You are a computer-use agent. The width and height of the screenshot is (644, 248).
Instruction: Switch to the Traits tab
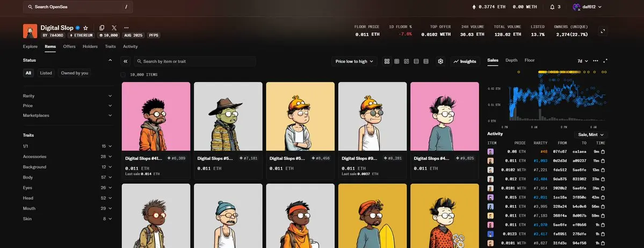pyautogui.click(x=111, y=46)
